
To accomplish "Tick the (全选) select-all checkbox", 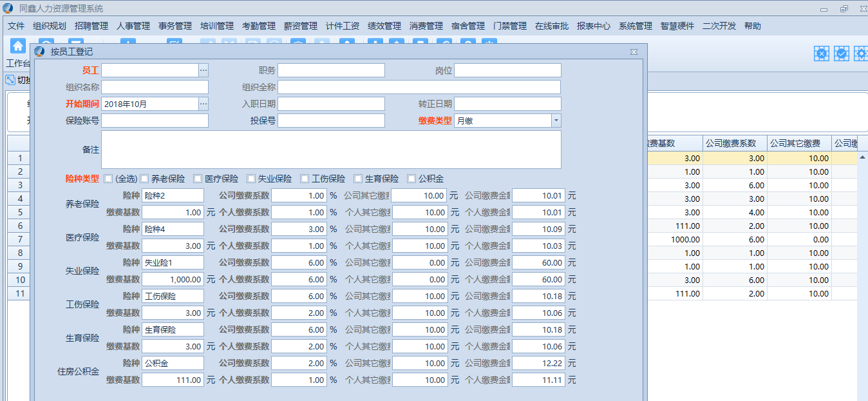I will 108,179.
